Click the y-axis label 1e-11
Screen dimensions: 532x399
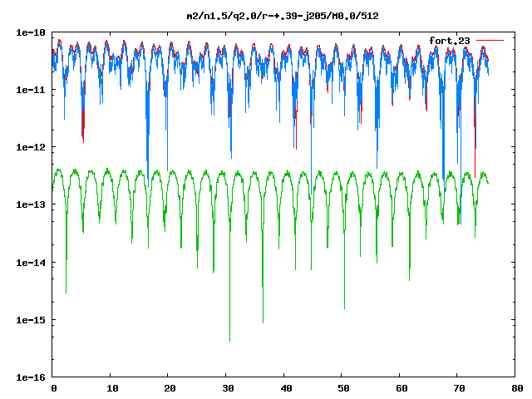tap(31, 90)
